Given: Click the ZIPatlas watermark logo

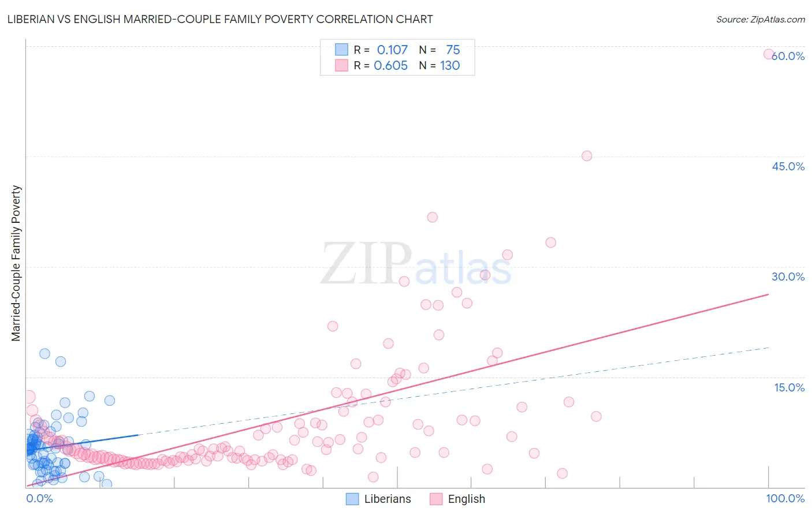Looking at the screenshot, I should click(x=416, y=263).
